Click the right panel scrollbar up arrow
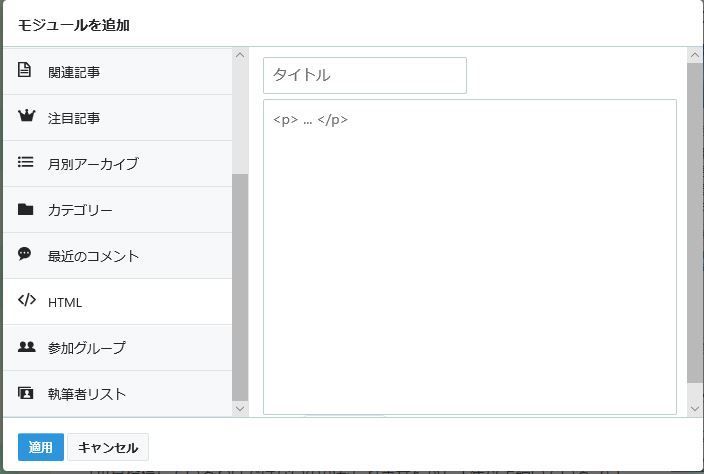 click(695, 55)
